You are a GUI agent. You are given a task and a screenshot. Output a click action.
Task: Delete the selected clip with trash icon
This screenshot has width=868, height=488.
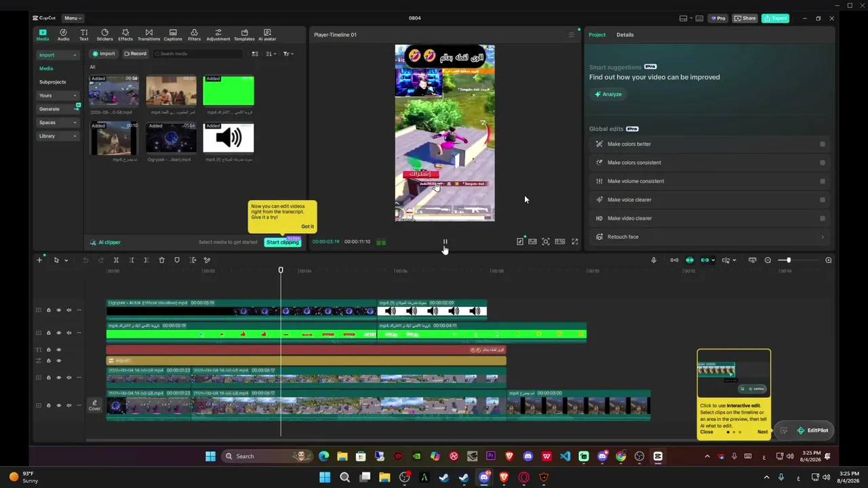(161, 260)
